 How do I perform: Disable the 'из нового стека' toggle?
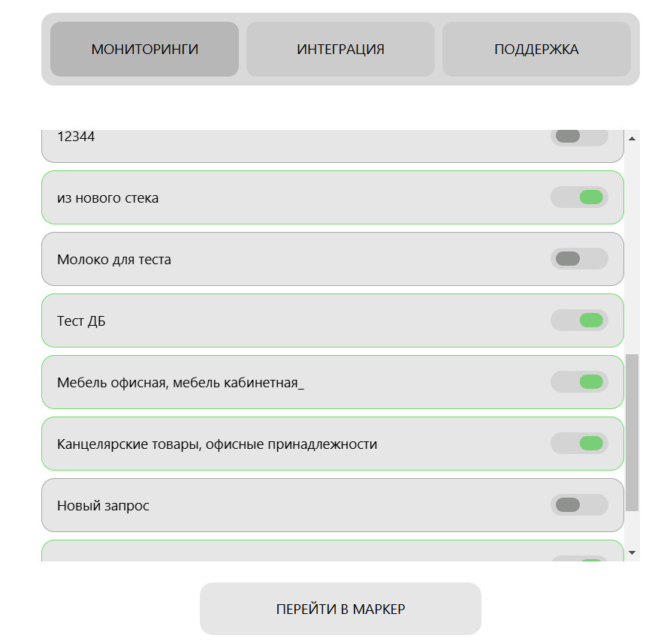(579, 197)
